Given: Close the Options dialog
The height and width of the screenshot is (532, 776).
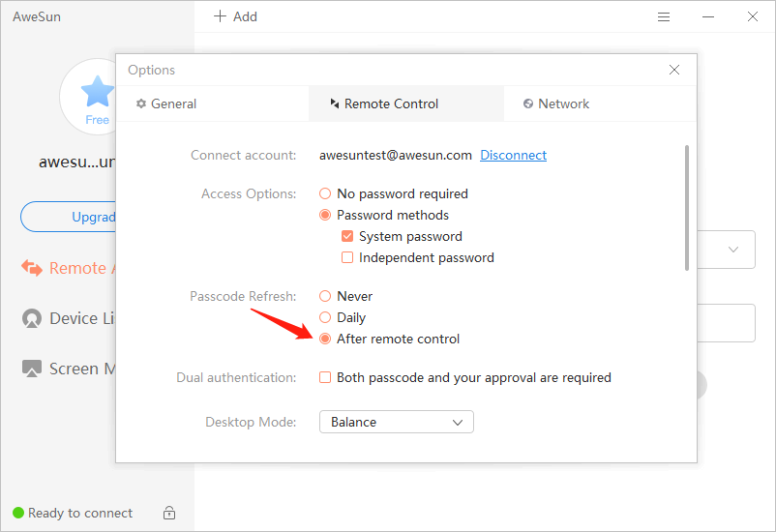Looking at the screenshot, I should tap(674, 70).
